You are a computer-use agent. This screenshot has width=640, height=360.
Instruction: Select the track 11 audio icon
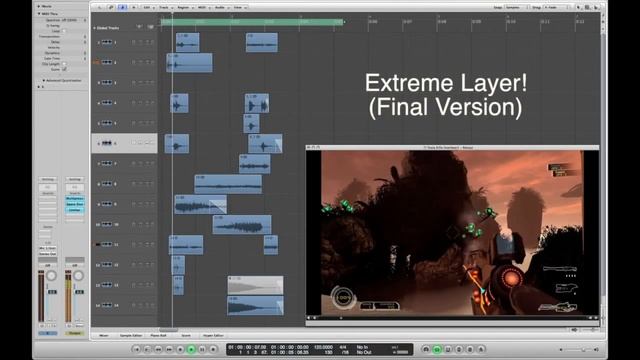[x=107, y=244]
